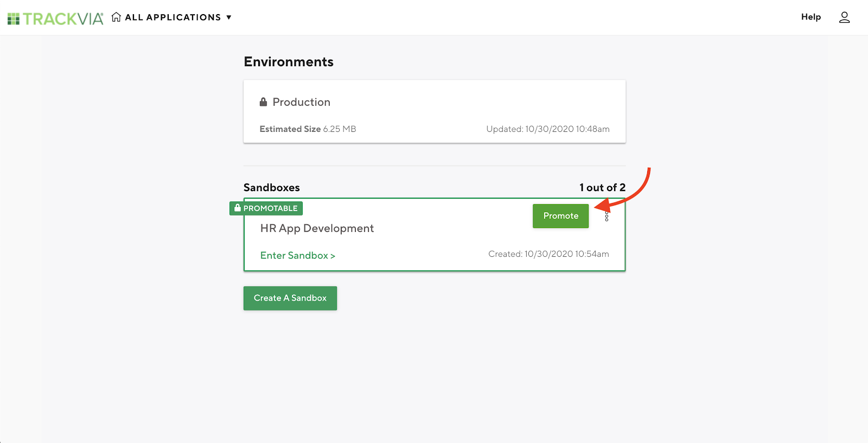Select the HR App Development title
The image size is (868, 443).
pyautogui.click(x=317, y=229)
